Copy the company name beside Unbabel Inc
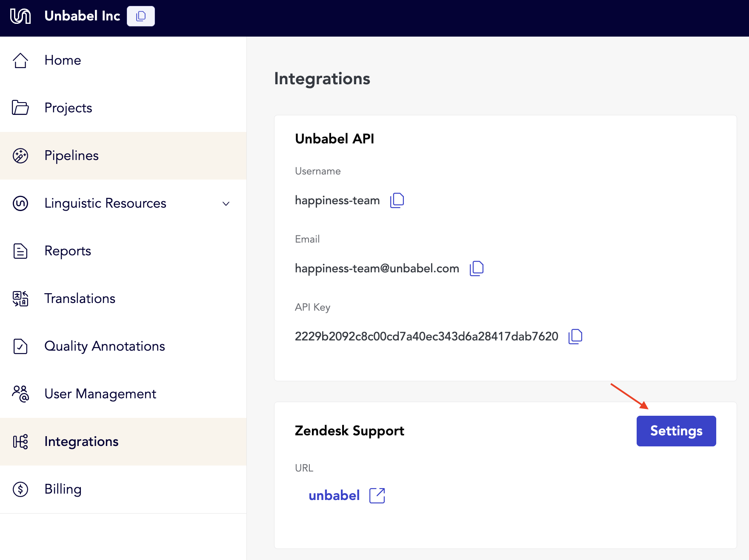Image resolution: width=749 pixels, height=560 pixels. click(x=141, y=16)
